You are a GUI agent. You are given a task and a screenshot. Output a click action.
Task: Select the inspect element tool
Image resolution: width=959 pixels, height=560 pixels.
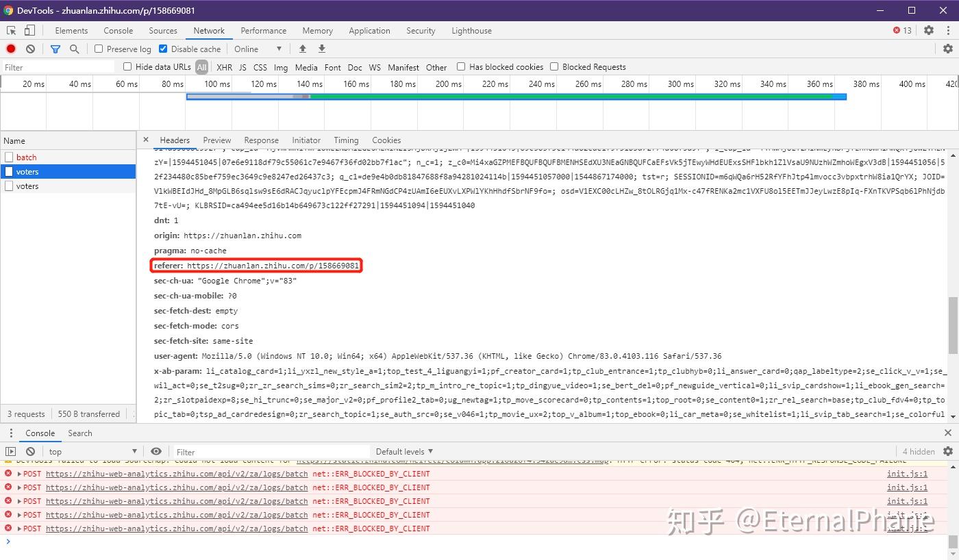coord(10,30)
